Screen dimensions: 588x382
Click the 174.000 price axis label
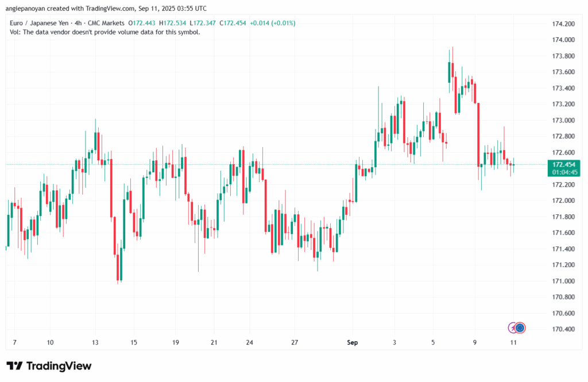564,40
